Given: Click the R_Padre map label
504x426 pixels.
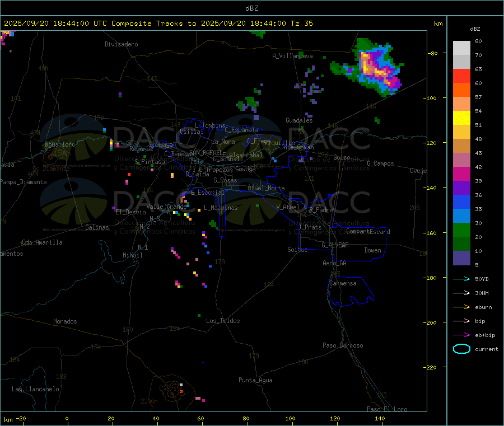Looking at the screenshot, I should point(321,210).
